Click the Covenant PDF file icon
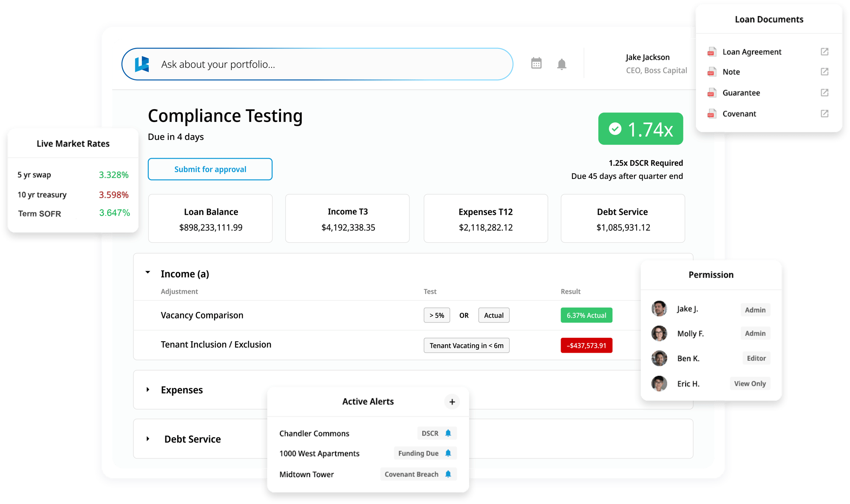Viewport: 850px width, 504px height. pos(711,113)
